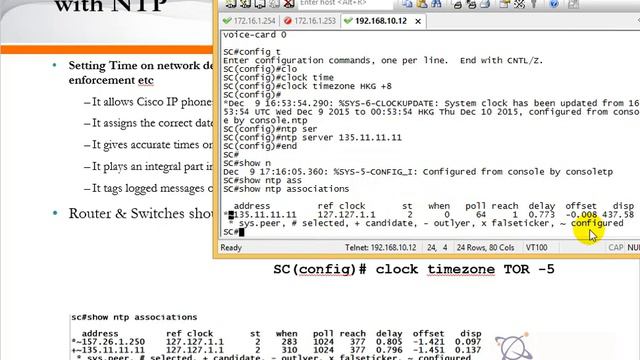The image size is (640, 360).
Task: Click the green check icon on 172.16.1.254 tab
Action: 227,21
